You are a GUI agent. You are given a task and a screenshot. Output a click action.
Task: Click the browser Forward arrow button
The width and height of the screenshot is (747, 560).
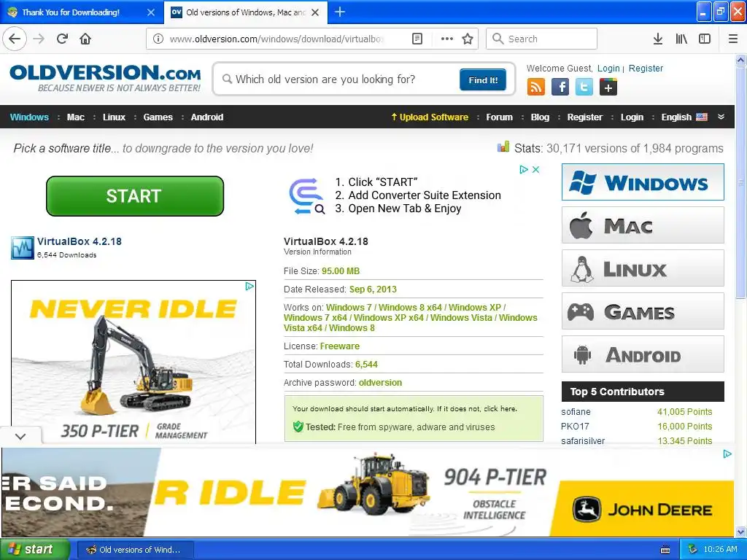[39, 39]
